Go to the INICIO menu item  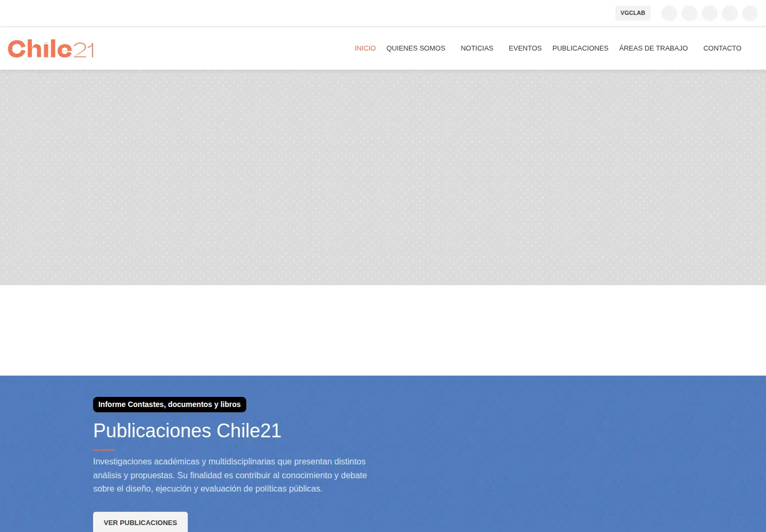pos(365,48)
